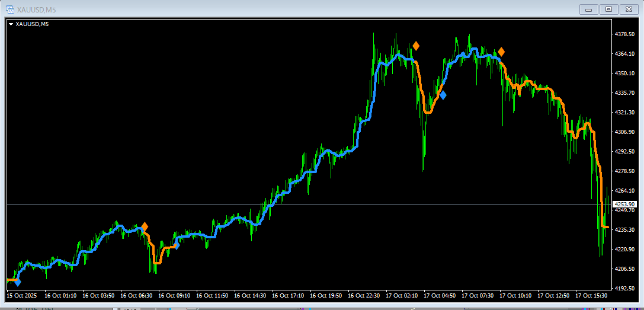Image resolution: width=644 pixels, height=310 pixels.
Task: Click the orange sell diamond near 16 Oct 06:30
Action: point(145,226)
